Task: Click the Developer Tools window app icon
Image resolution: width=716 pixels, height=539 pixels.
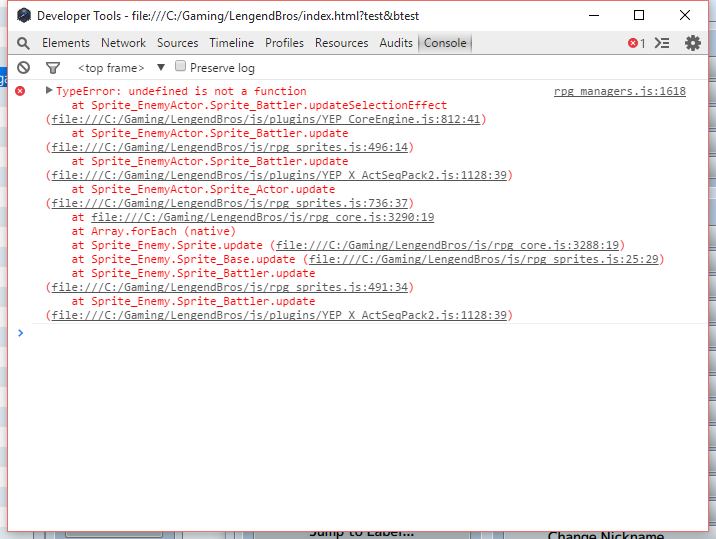Action: 22,16
